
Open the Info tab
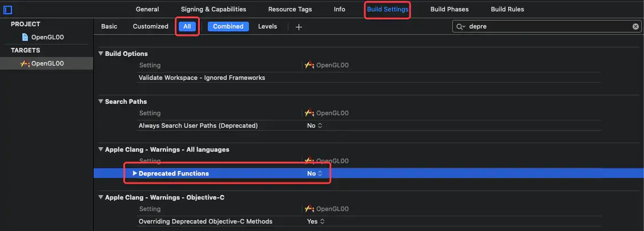[339, 9]
